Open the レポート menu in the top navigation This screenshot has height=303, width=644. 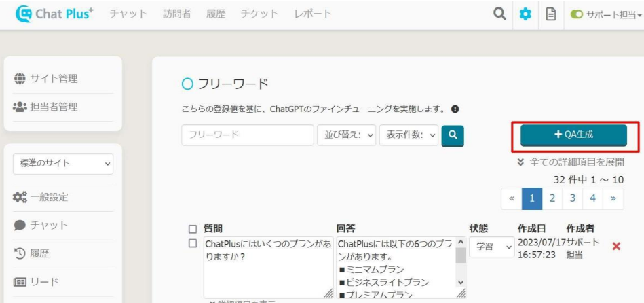[x=313, y=14]
